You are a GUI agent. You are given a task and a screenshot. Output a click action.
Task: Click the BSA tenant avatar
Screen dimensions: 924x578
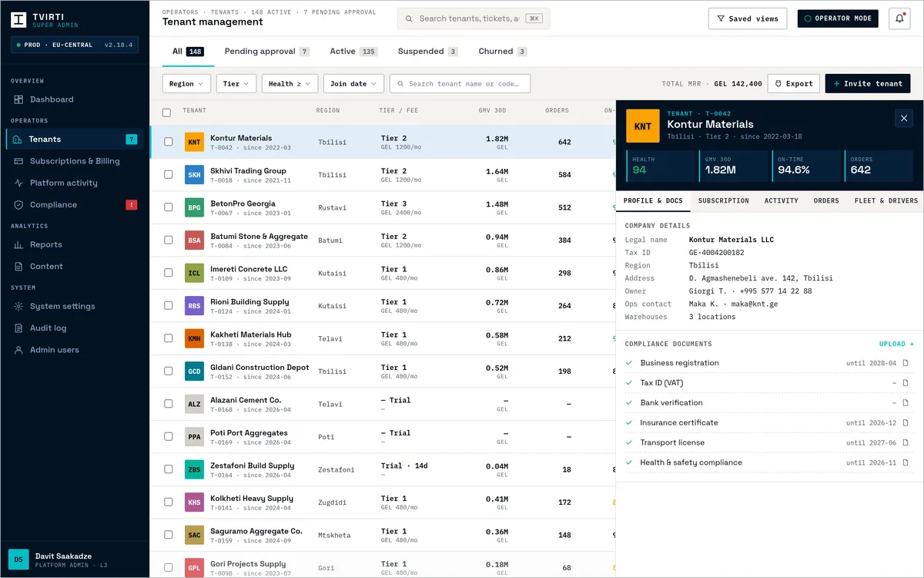[x=194, y=240]
